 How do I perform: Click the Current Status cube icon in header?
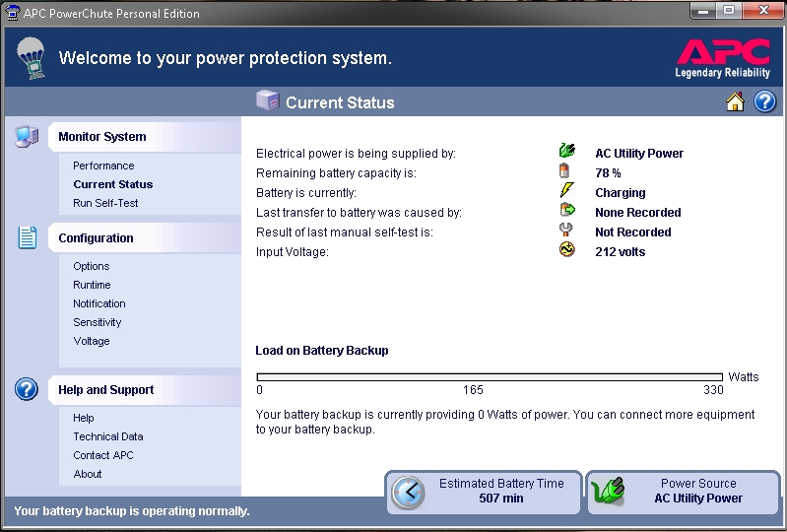tap(267, 100)
